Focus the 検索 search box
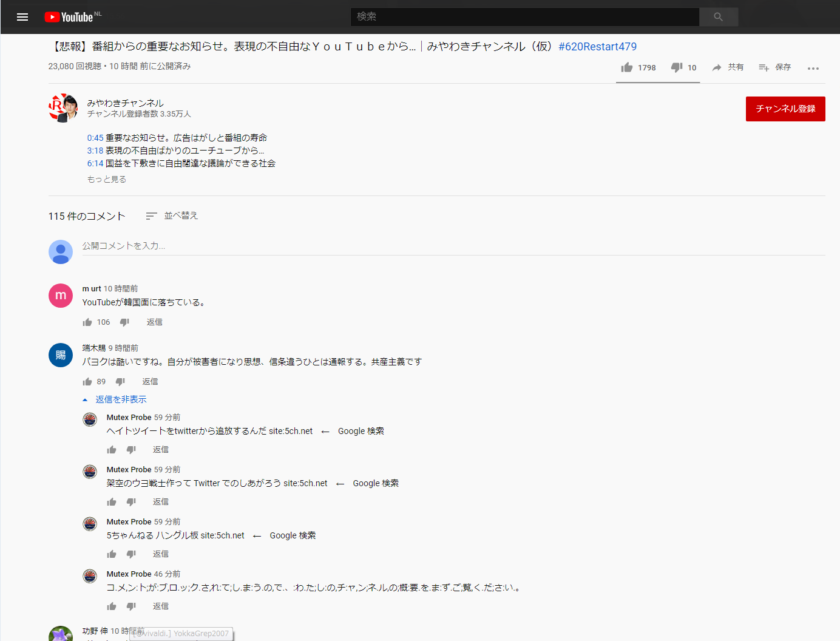 pos(525,17)
